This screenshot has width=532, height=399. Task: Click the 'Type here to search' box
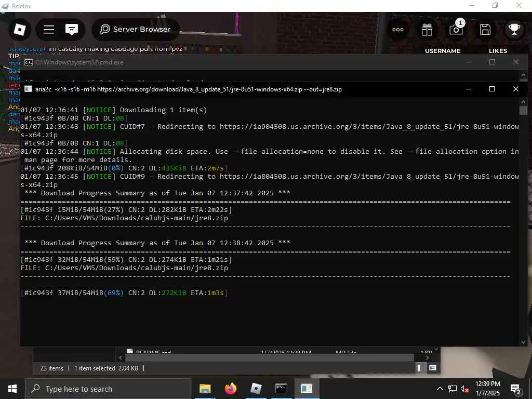[107, 389]
